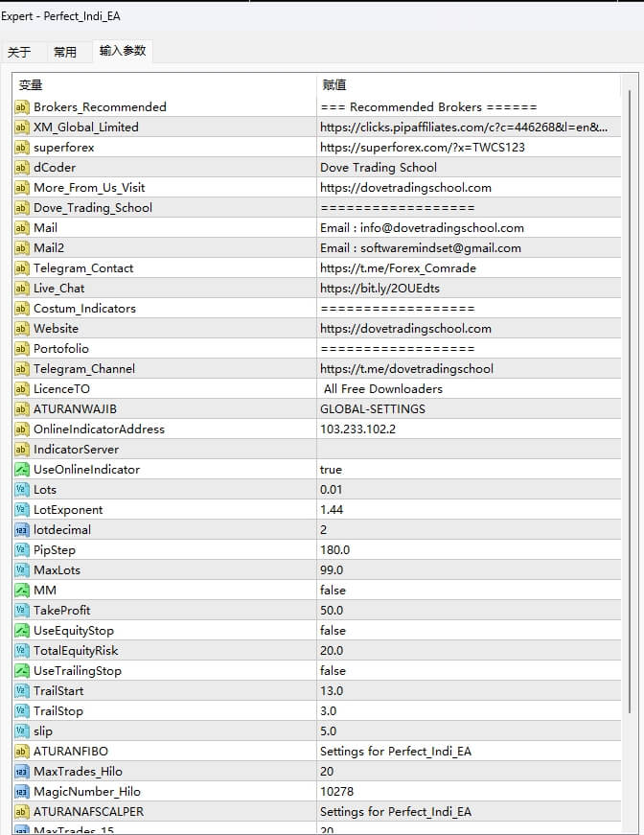644x835 pixels.
Task: Click the icon next to TakeProfit
Action: (x=22, y=611)
